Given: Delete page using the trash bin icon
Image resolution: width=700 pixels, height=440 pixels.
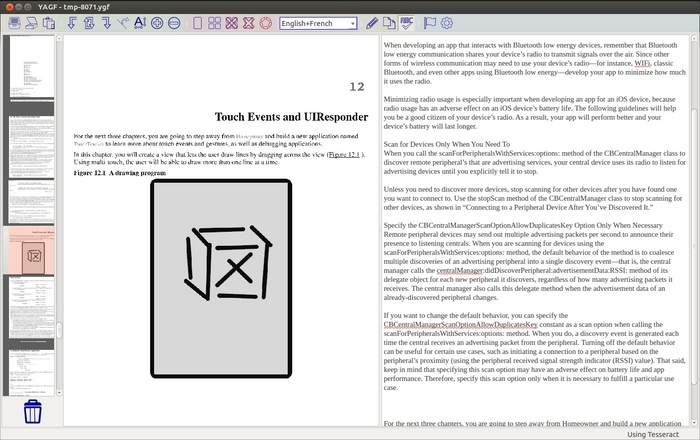Looking at the screenshot, I should 33,411.
